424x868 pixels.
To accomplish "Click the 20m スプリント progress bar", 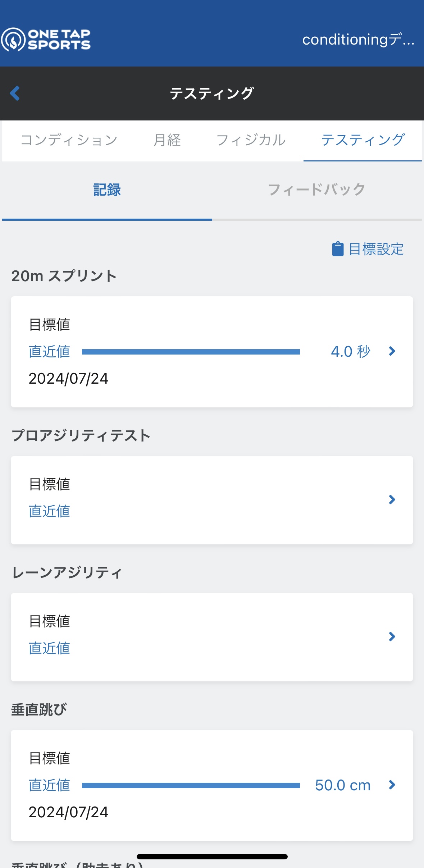I will (191, 352).
